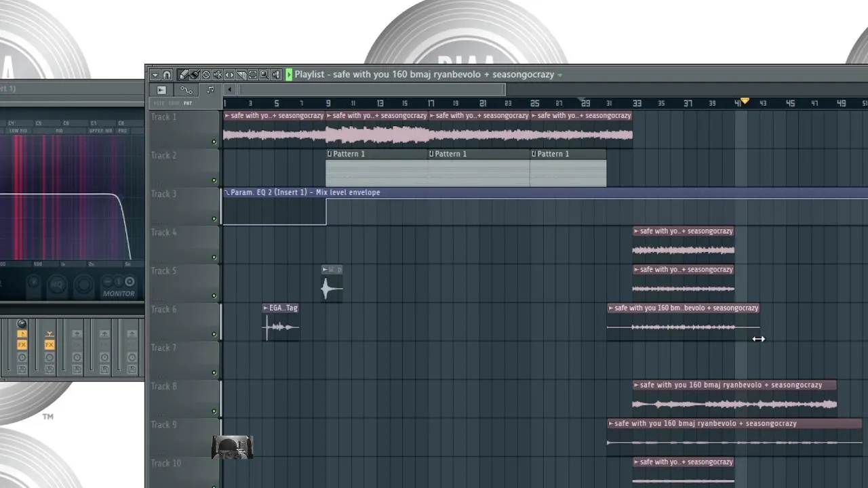Viewport: 868px width, 488px height.
Task: Click the large round knob beside HQ in EQ
Action: point(83,285)
